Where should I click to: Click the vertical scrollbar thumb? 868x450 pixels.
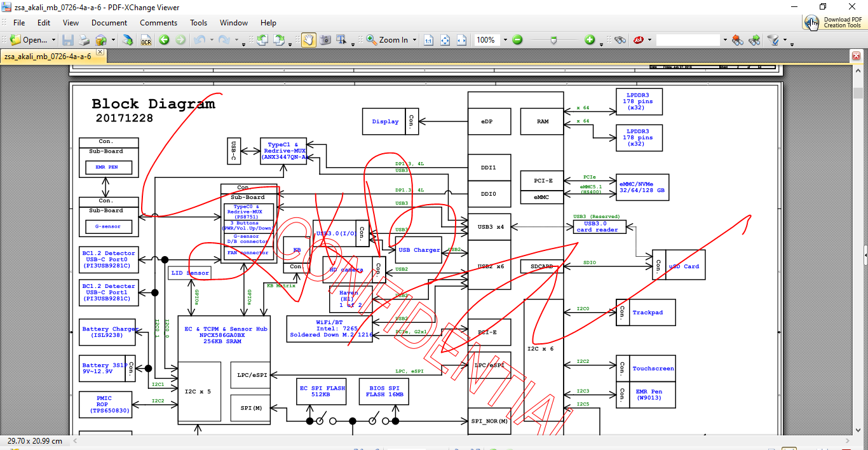[x=858, y=93]
